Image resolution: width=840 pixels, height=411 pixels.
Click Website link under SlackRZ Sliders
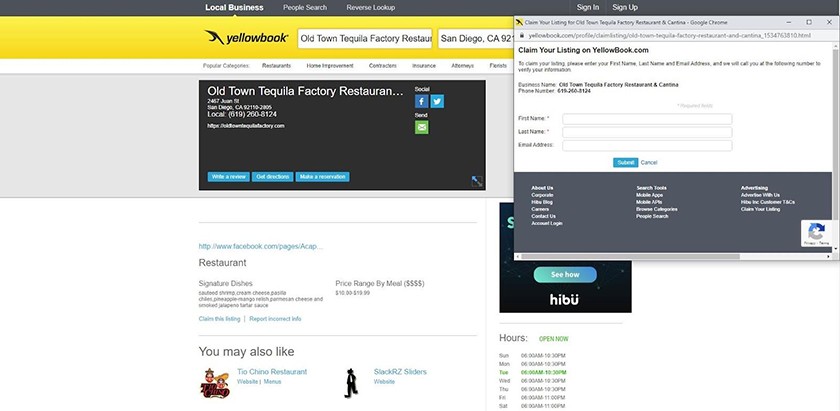pyautogui.click(x=384, y=382)
